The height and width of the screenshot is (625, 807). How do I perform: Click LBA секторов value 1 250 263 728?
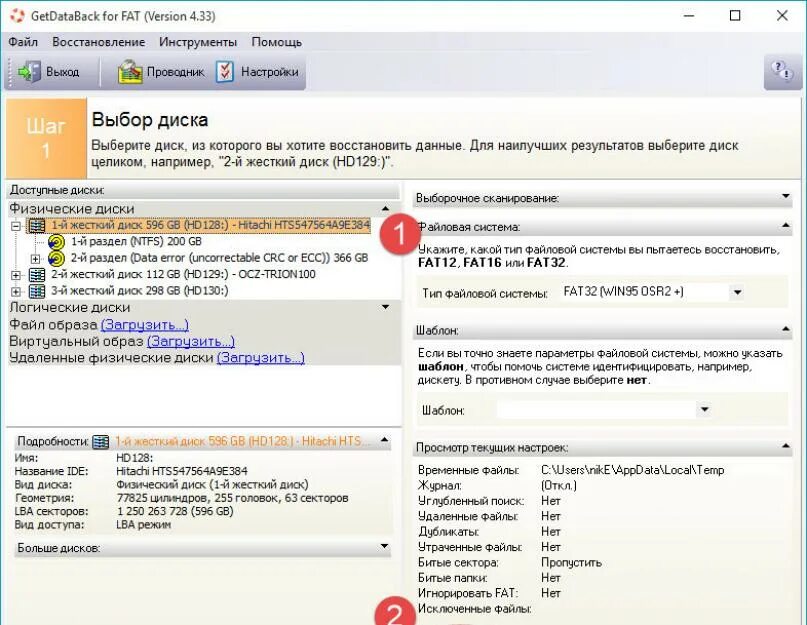coord(174,511)
